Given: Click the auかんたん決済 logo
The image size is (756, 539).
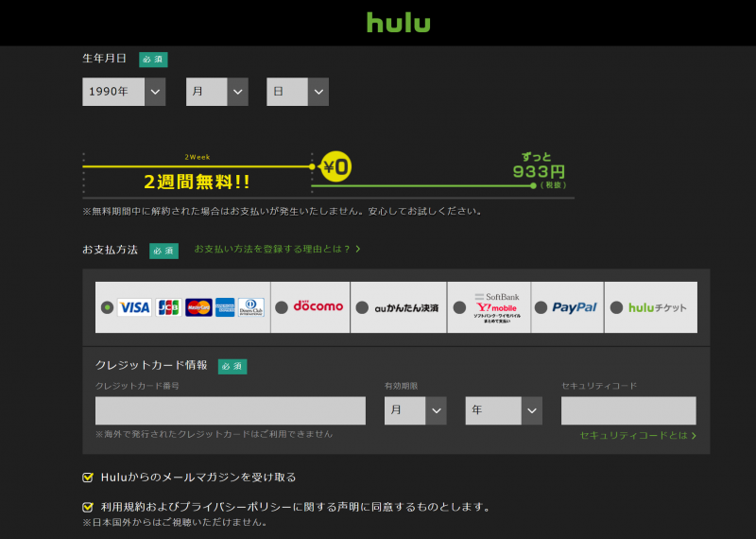Looking at the screenshot, I should (x=406, y=308).
